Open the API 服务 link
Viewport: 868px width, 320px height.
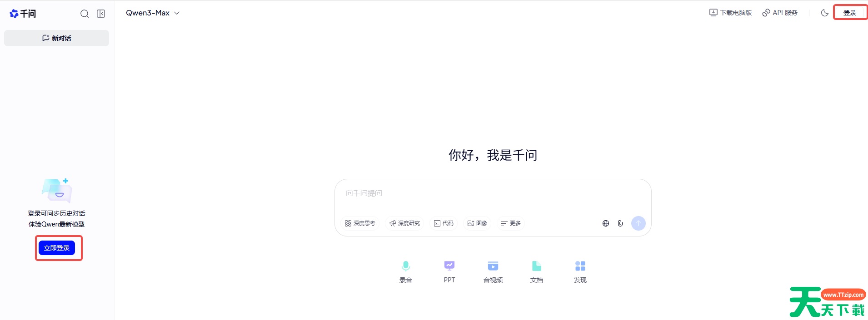pos(780,13)
